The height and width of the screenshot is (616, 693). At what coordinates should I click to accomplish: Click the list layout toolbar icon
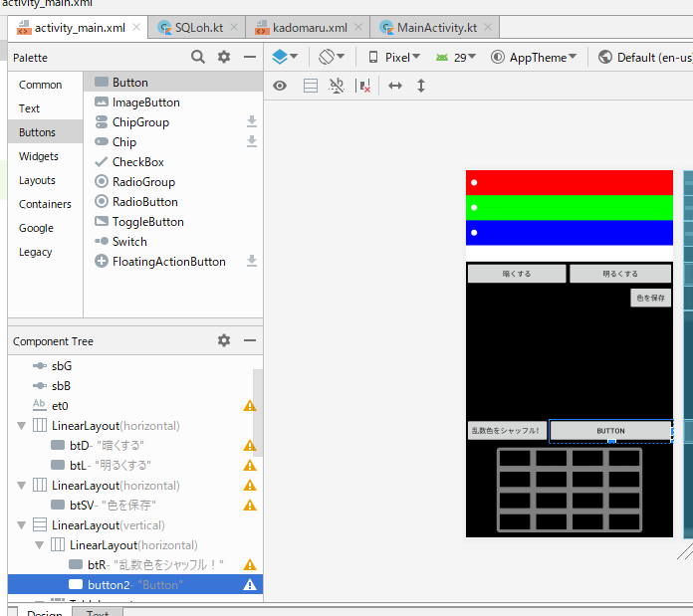pyautogui.click(x=311, y=86)
